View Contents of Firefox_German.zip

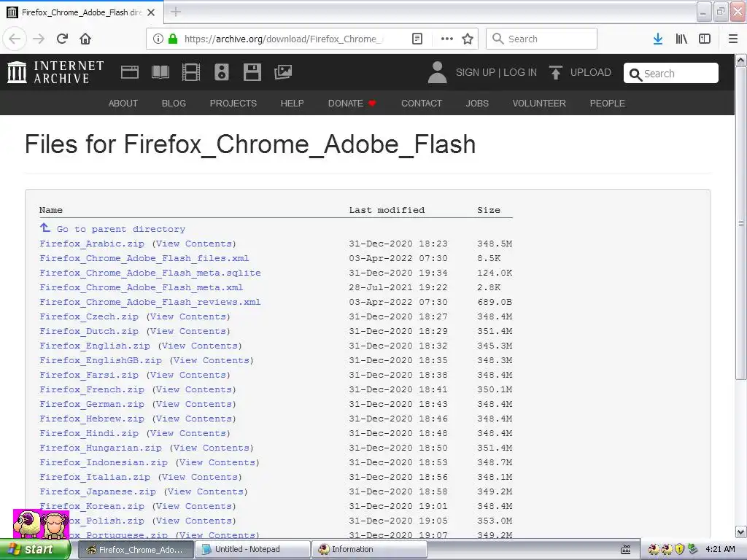[194, 404]
